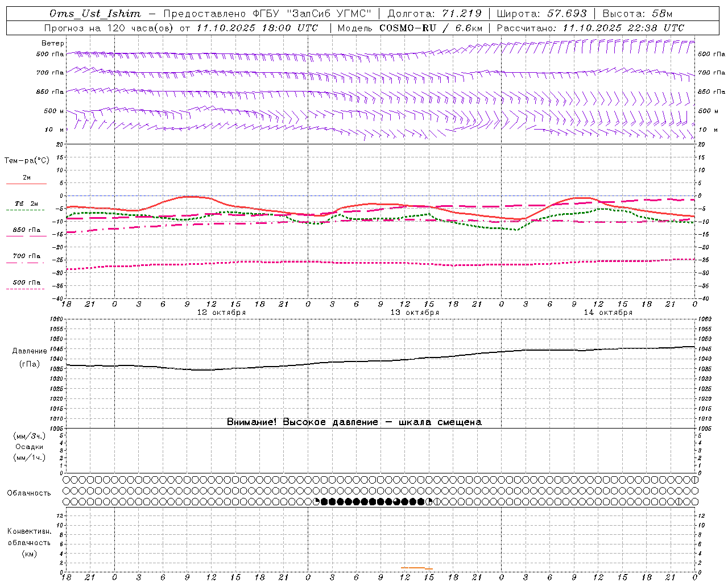Click the Давление panel label
The image size is (728, 582).
pyautogui.click(x=30, y=351)
